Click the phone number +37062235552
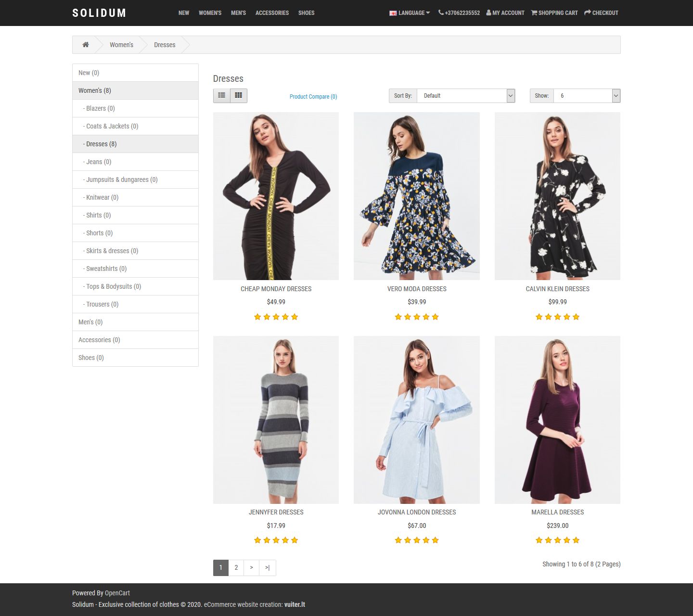This screenshot has width=693, height=616. tap(459, 13)
